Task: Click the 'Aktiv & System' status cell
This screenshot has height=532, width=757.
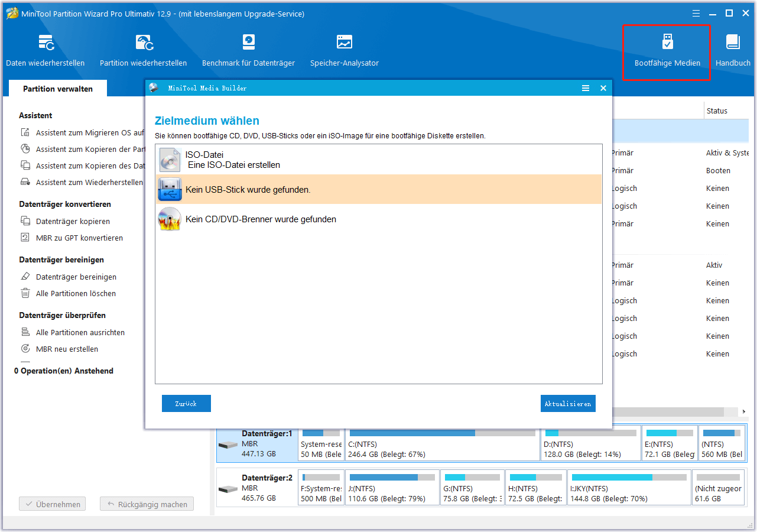Action: 727,153
